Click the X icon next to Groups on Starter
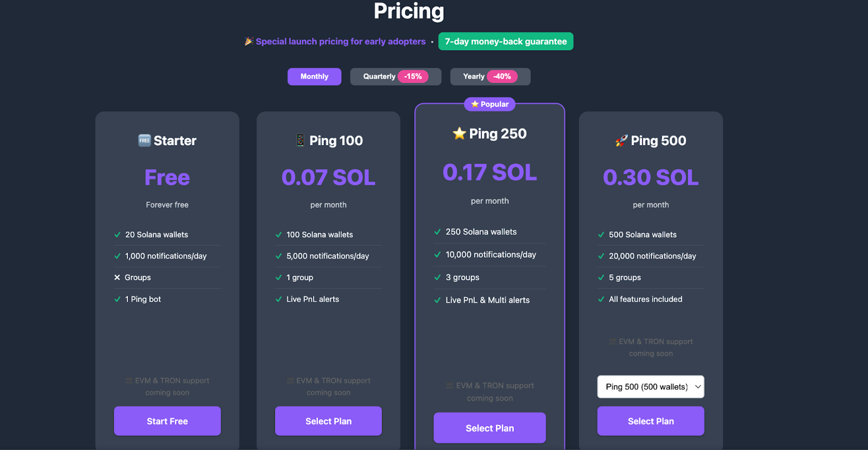This screenshot has height=450, width=868. [117, 277]
